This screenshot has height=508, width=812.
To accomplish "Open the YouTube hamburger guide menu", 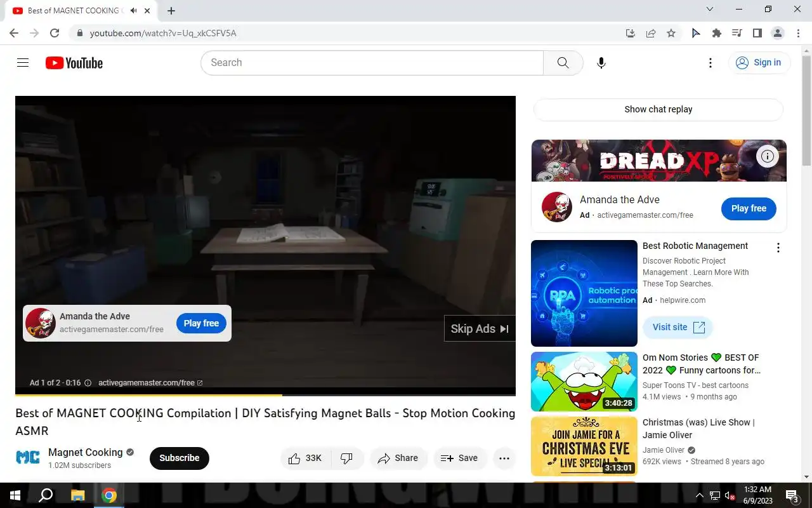I will pyautogui.click(x=23, y=62).
